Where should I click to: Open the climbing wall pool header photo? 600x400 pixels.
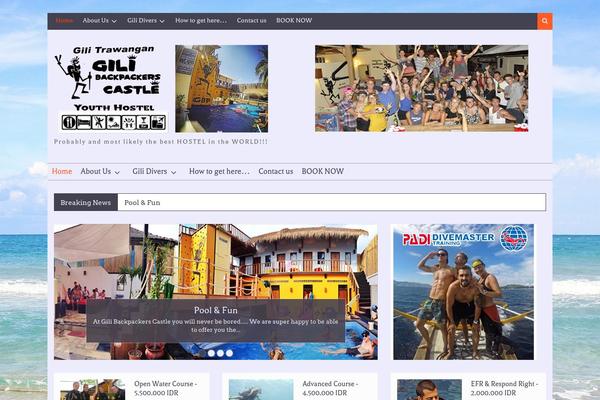222,88
